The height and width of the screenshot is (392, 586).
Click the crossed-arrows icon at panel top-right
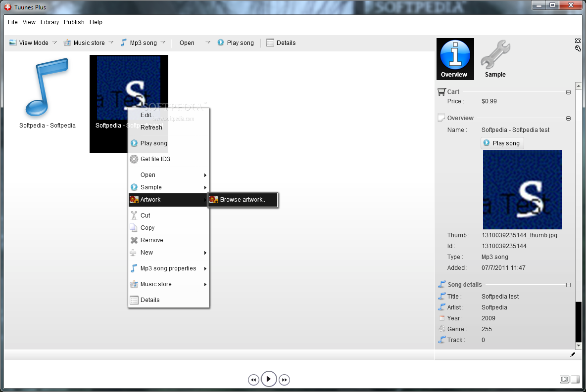(578, 41)
